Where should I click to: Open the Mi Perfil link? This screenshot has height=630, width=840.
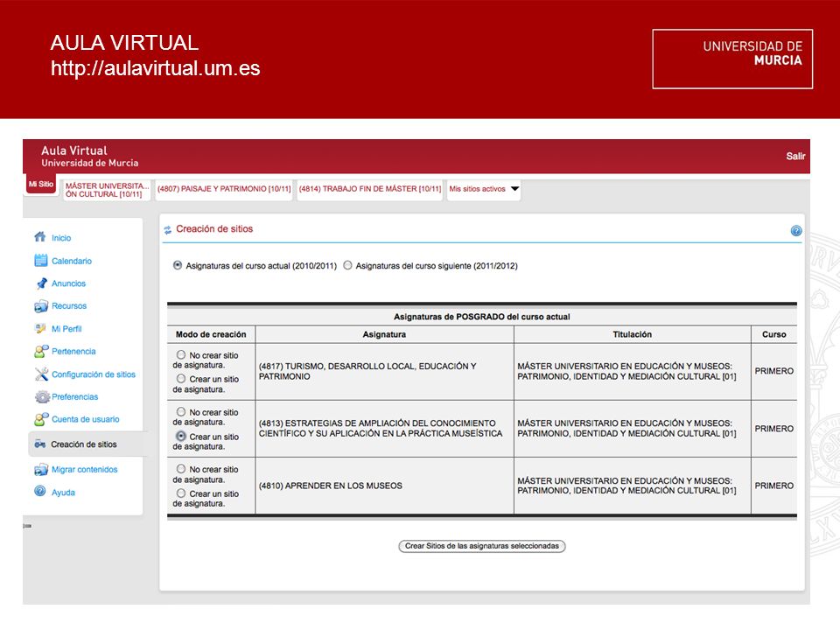[x=66, y=329]
